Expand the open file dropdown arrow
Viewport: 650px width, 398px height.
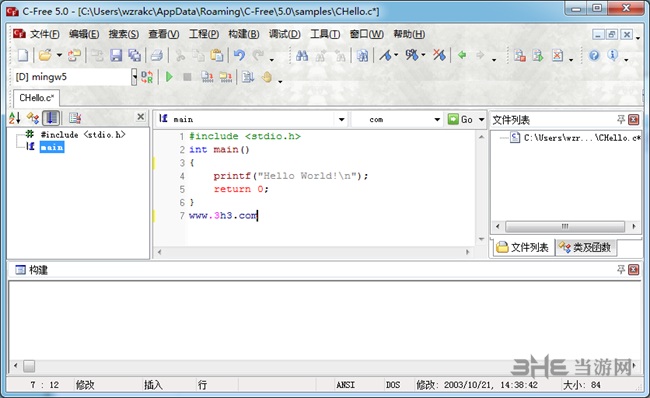tap(59, 55)
